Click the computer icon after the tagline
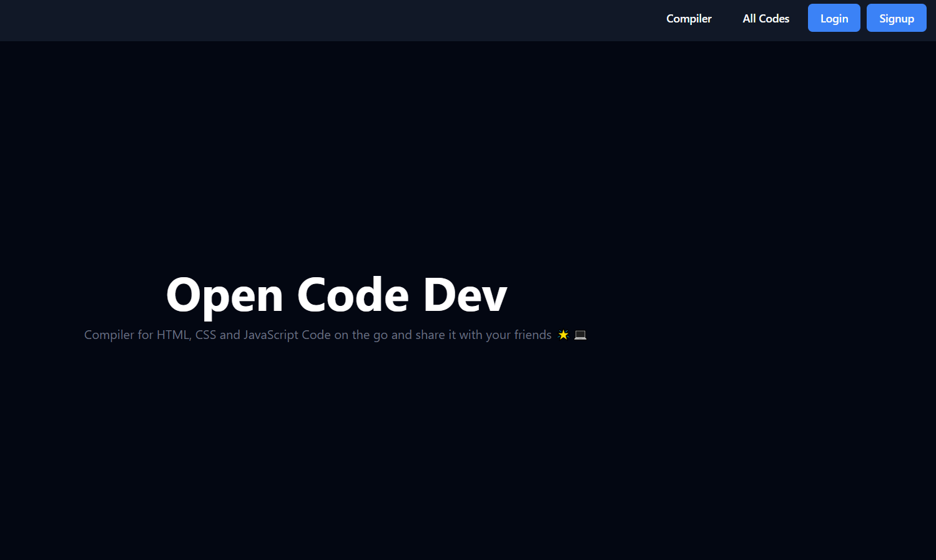This screenshot has width=936, height=560. [580, 335]
